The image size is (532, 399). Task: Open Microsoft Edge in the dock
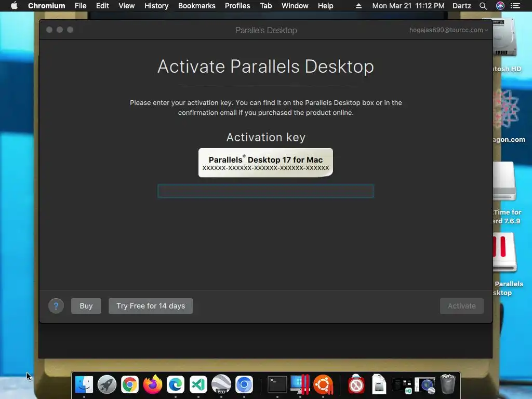coord(176,384)
